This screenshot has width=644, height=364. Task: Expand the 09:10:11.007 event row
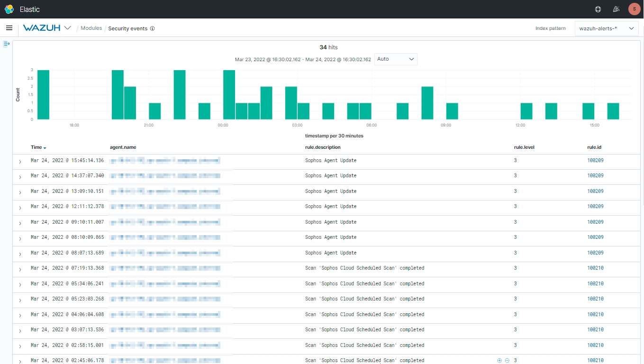click(x=20, y=223)
